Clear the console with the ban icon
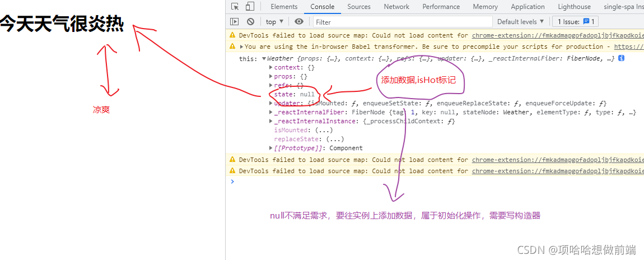Viewport: 644px width, 260px height. [x=250, y=22]
